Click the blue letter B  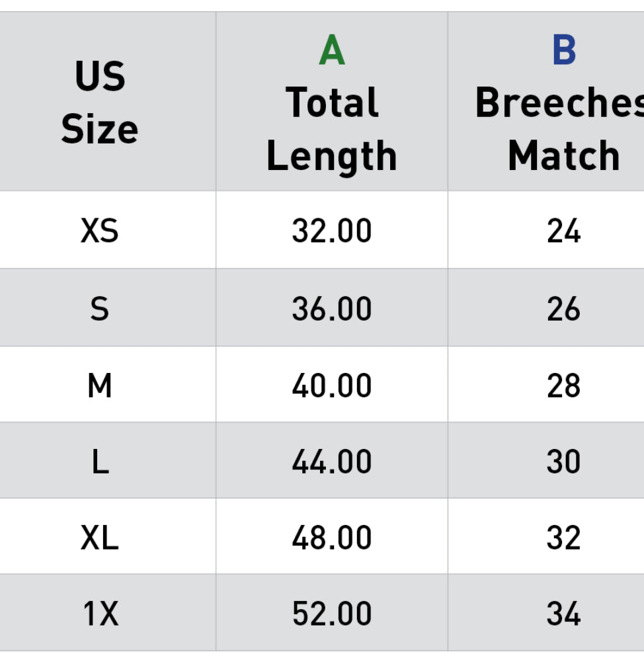(x=563, y=51)
